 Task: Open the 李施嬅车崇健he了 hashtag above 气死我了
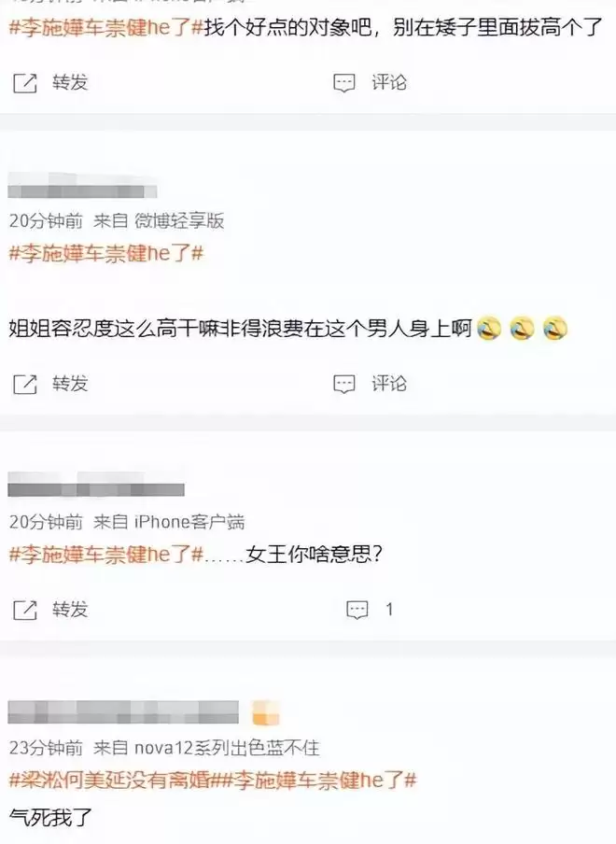pos(319,780)
